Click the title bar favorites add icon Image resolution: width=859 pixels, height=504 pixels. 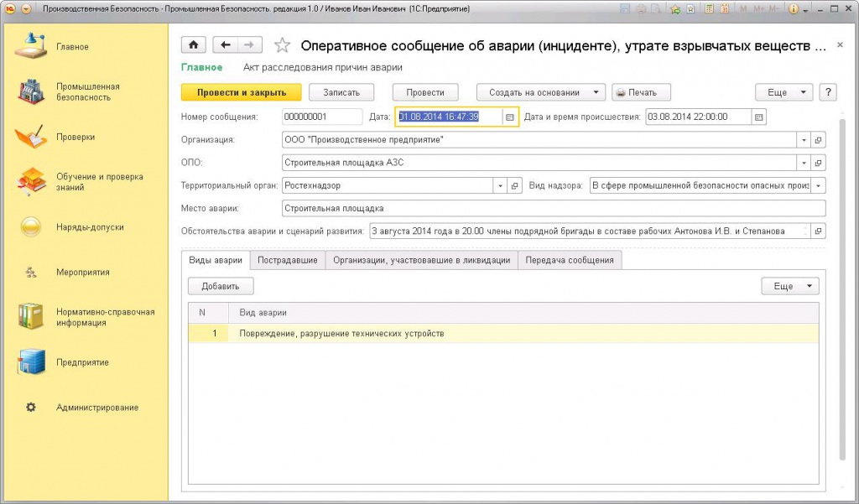click(x=675, y=9)
